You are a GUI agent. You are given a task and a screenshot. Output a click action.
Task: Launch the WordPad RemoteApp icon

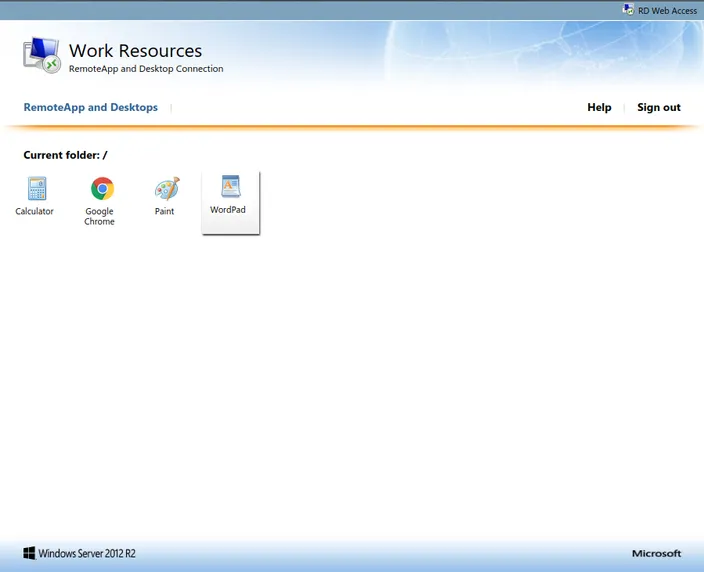231,186
